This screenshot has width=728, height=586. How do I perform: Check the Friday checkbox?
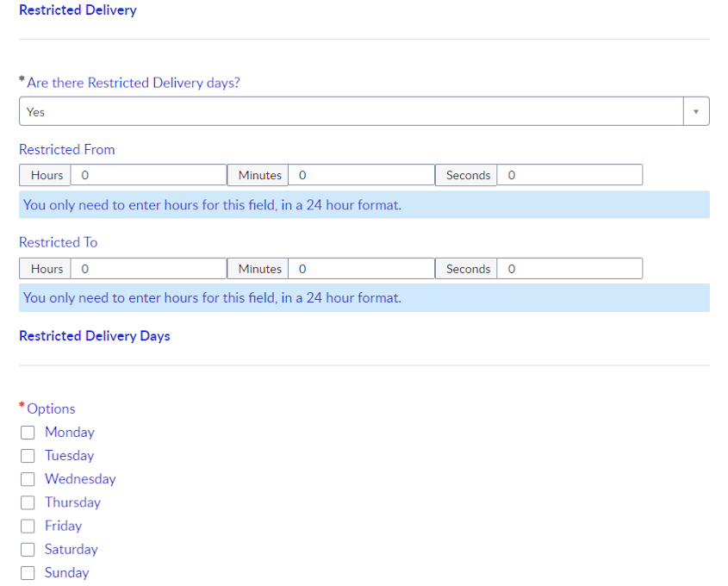point(28,526)
